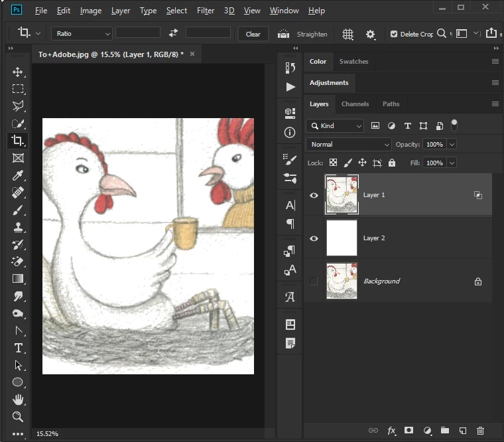The width and height of the screenshot is (504, 442).
Task: Select the Move tool
Action: pyautogui.click(x=18, y=72)
